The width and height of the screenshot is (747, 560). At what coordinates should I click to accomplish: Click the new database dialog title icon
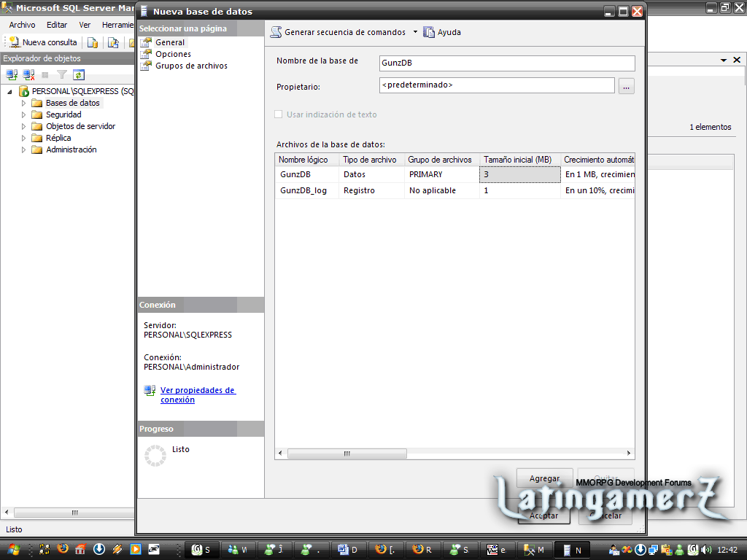(144, 12)
